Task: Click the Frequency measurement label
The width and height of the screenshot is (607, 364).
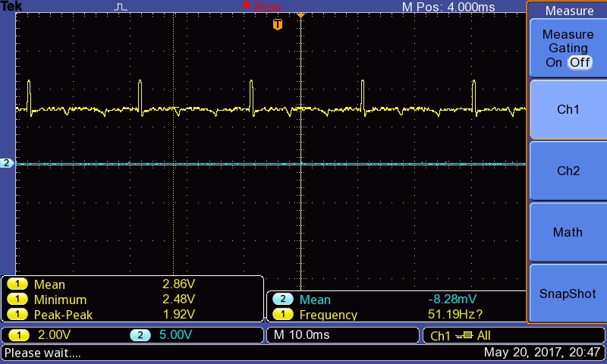Action: 329,315
